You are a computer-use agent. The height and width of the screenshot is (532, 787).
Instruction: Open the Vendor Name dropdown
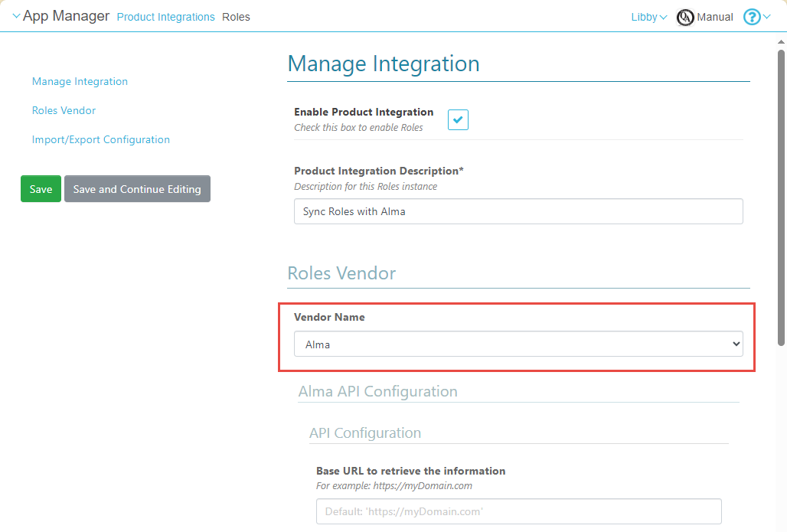518,344
